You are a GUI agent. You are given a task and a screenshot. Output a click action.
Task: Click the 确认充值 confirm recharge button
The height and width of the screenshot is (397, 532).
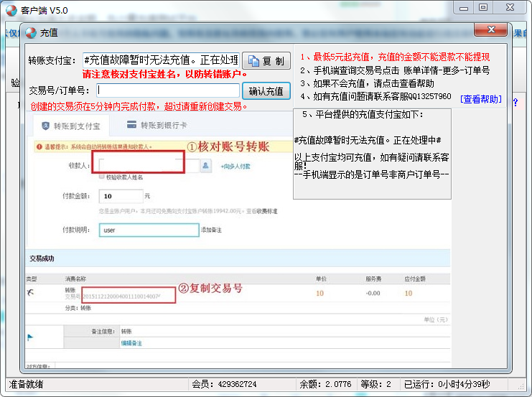point(266,91)
